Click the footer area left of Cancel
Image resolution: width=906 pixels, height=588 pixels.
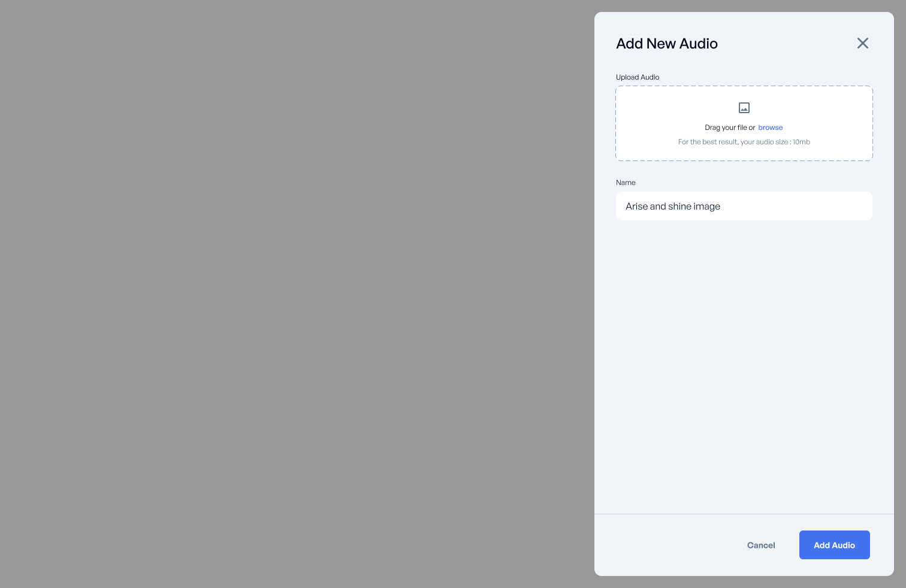tap(665, 545)
